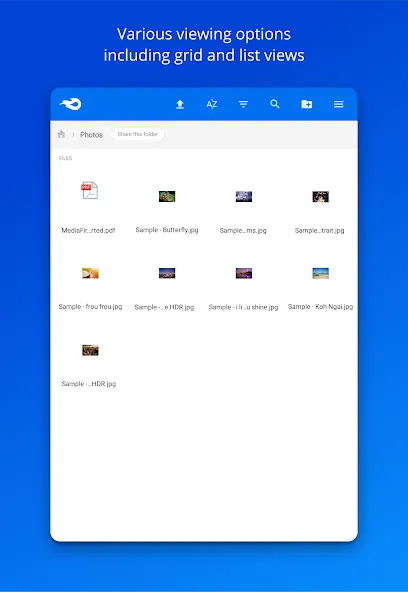
Task: Select the Sample -...e HDR.jpg label
Action: coord(164,307)
